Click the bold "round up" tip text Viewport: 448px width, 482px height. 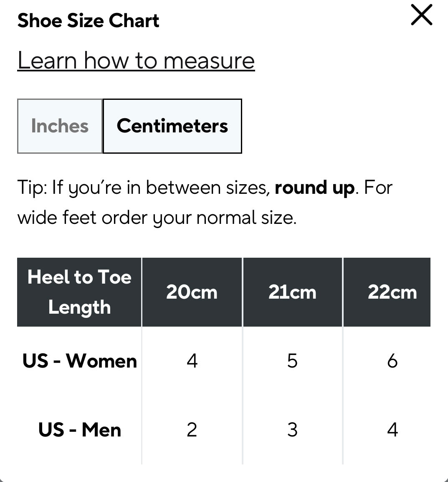coord(314,188)
